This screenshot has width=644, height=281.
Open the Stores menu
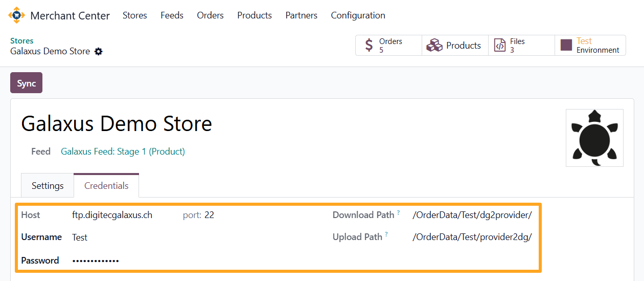coord(135,15)
